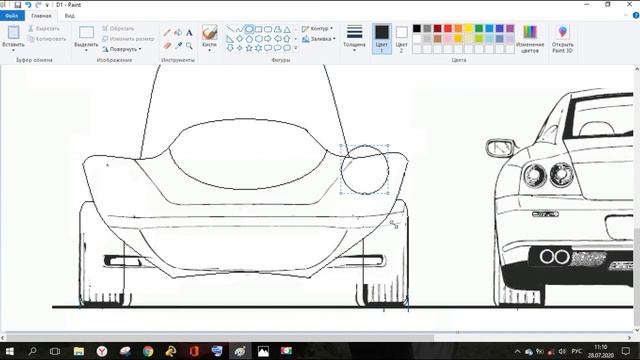
Task: Click the Кисти brushes icon
Action: point(209,33)
